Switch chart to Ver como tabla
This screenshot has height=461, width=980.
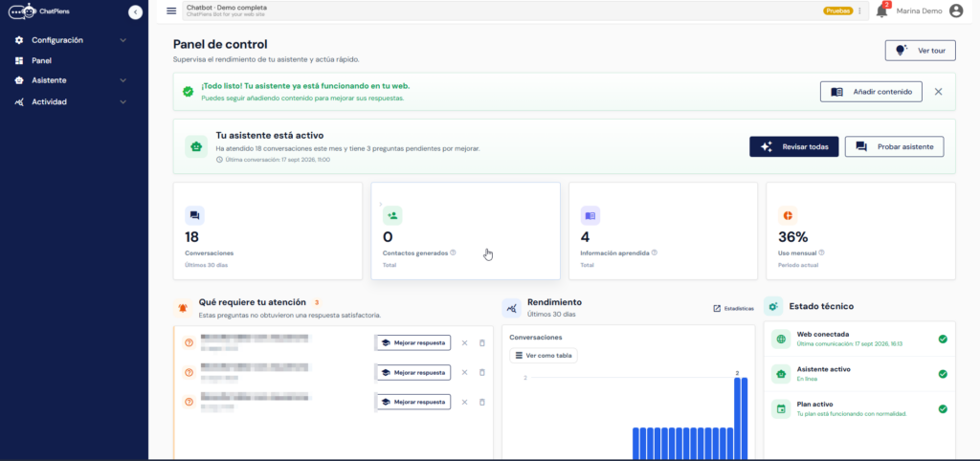point(544,356)
